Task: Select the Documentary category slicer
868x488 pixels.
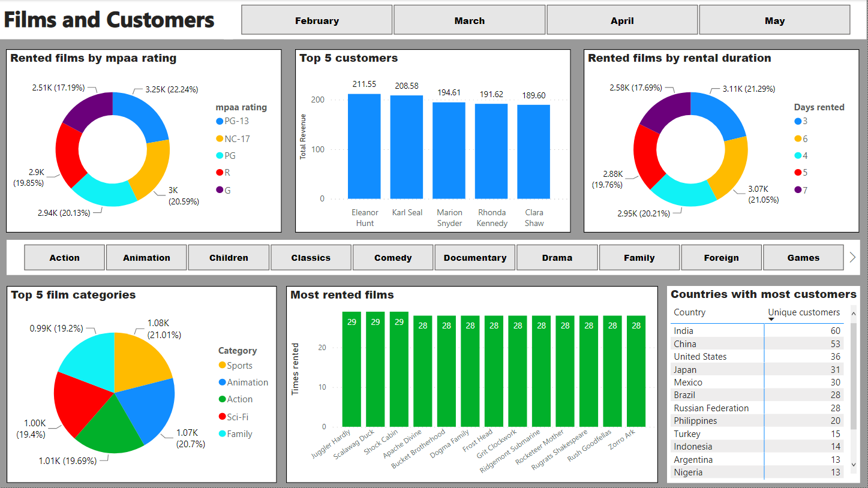Action: tap(474, 257)
